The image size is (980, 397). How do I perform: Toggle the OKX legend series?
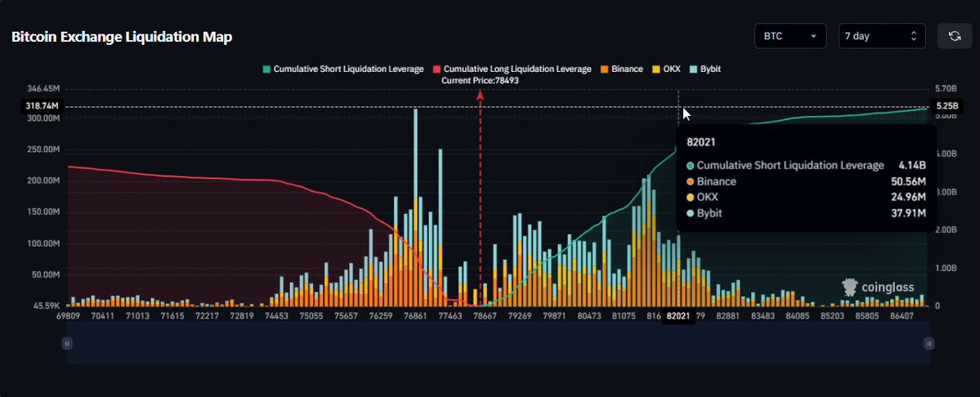point(665,69)
